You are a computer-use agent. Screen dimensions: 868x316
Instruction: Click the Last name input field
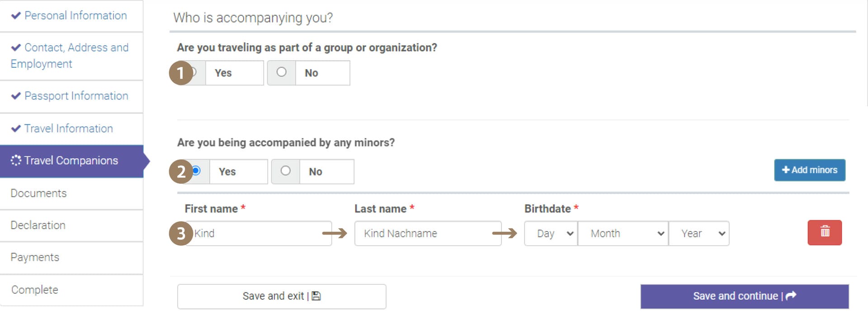(x=428, y=233)
